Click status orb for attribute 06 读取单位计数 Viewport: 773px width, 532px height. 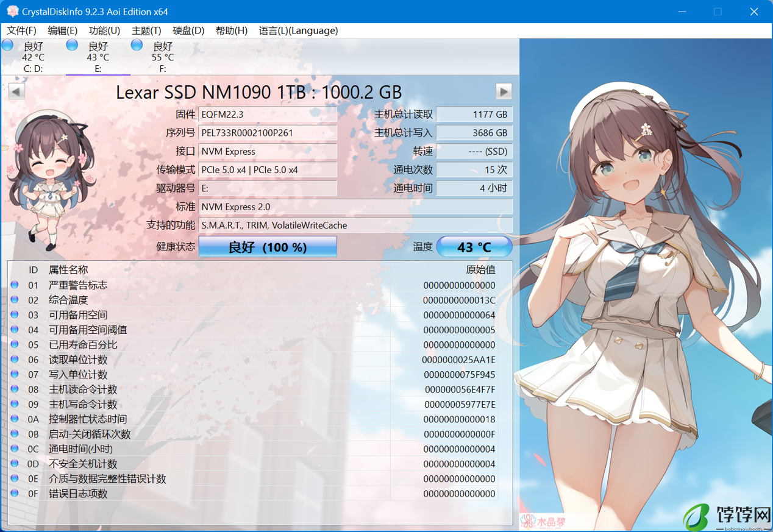pyautogui.click(x=15, y=359)
